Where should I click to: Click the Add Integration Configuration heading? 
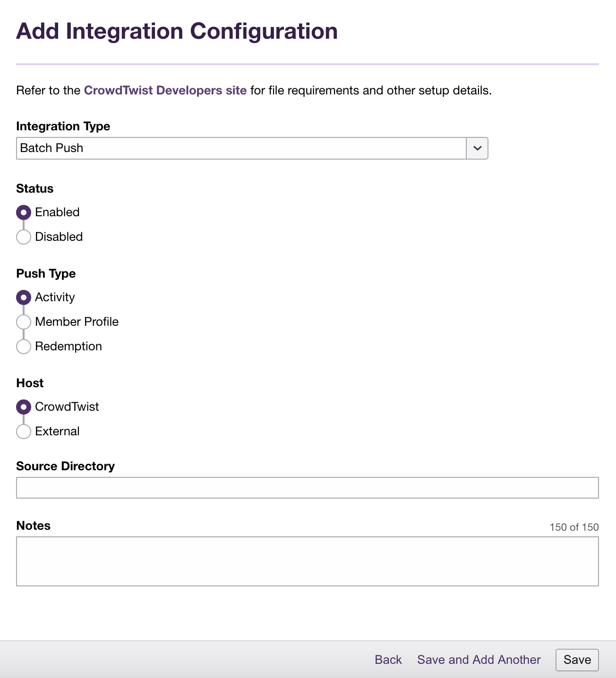click(177, 31)
